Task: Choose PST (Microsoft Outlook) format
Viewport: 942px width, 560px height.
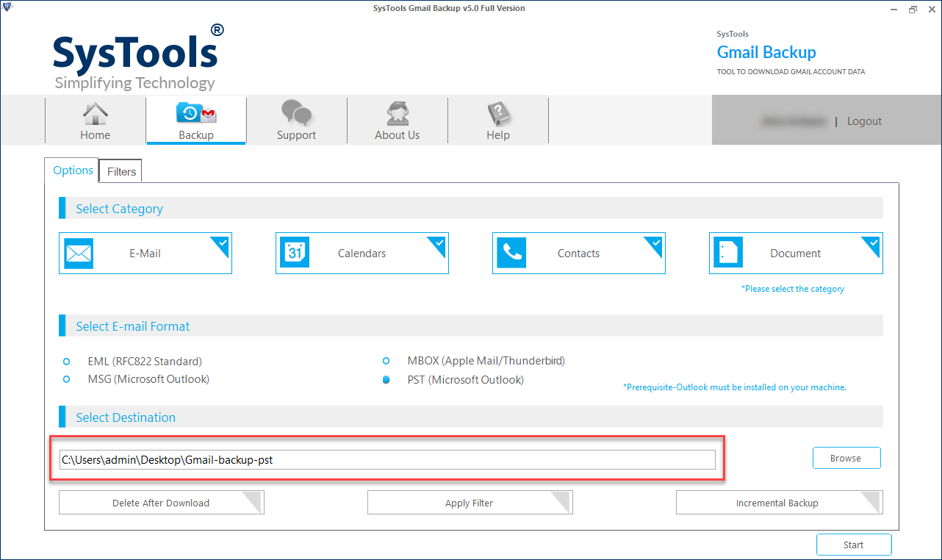Action: coord(386,380)
